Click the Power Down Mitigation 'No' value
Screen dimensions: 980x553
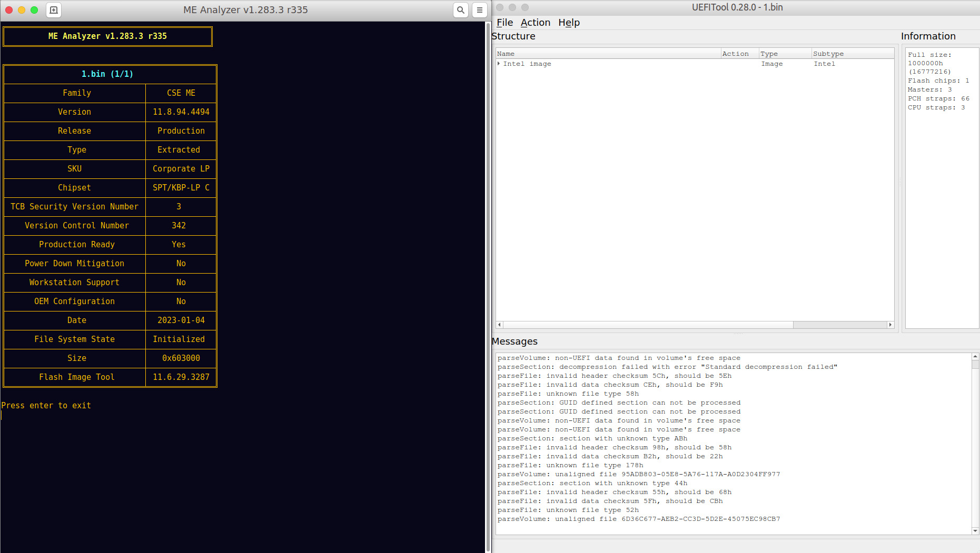[x=181, y=264]
